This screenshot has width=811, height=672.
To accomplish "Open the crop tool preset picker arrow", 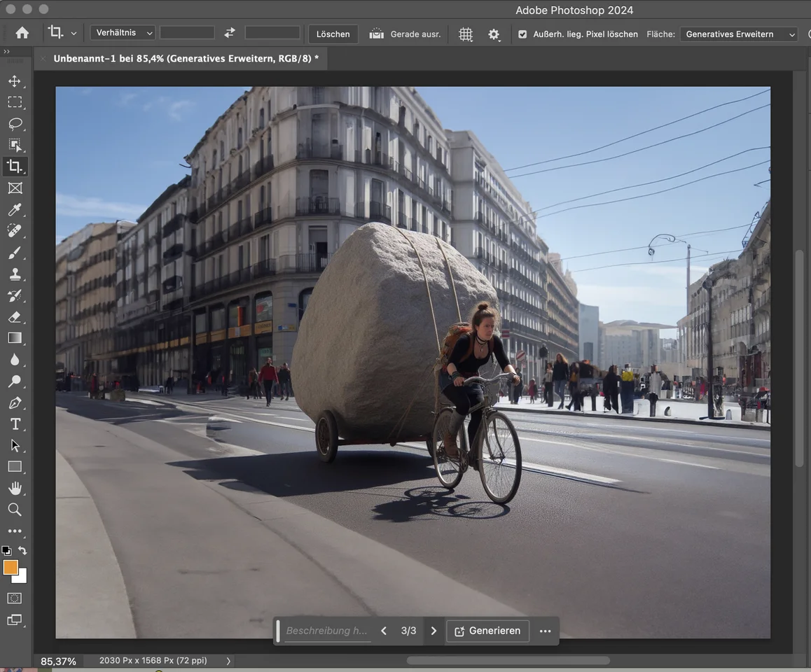I will (74, 34).
